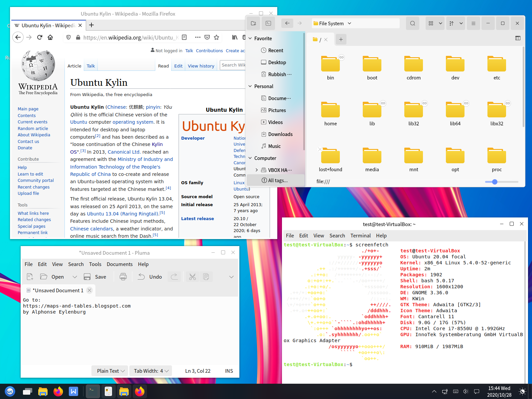Open the Documents menu in Pluma
This screenshot has width=532, height=399.
(x=119, y=264)
